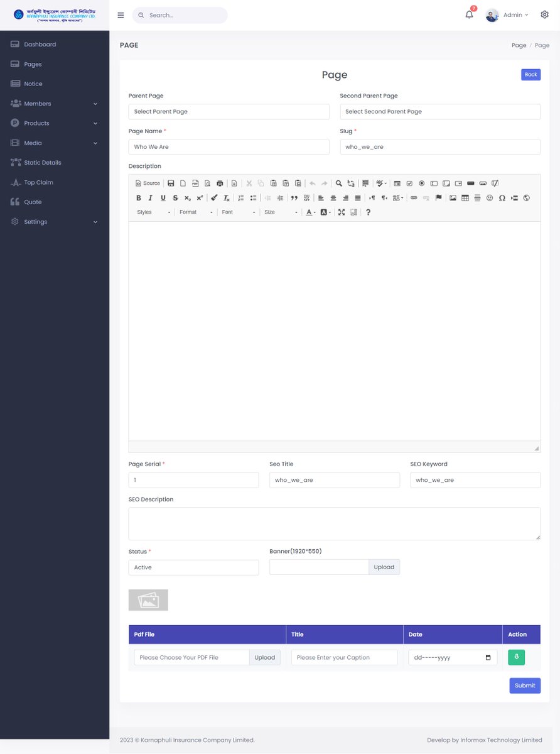Screen dimensions: 560x754
Task: Toggle underline formatting in the editor
Action: click(163, 197)
